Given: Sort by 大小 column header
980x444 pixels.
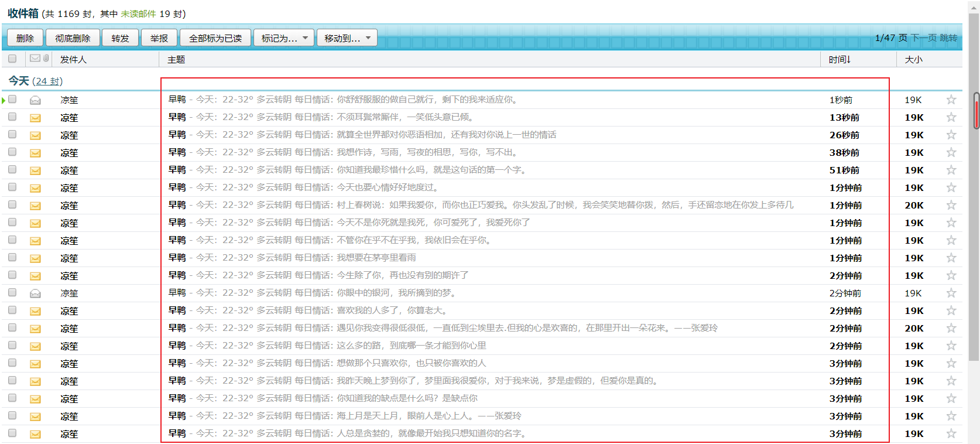Looking at the screenshot, I should pyautogui.click(x=913, y=60).
